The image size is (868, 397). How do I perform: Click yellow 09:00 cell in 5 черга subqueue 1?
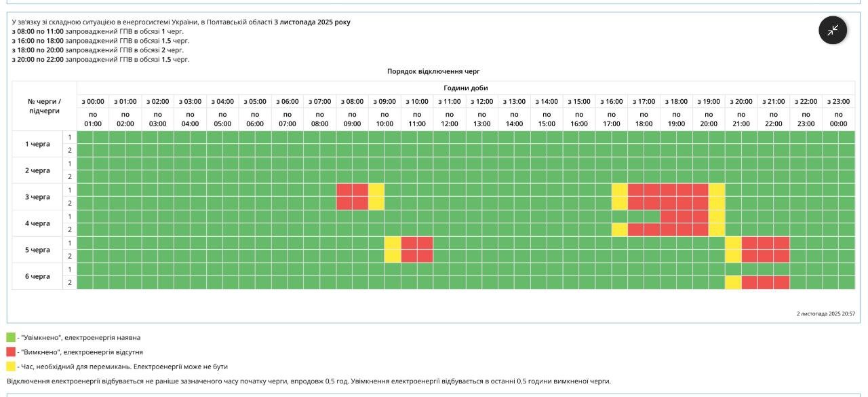tap(393, 243)
